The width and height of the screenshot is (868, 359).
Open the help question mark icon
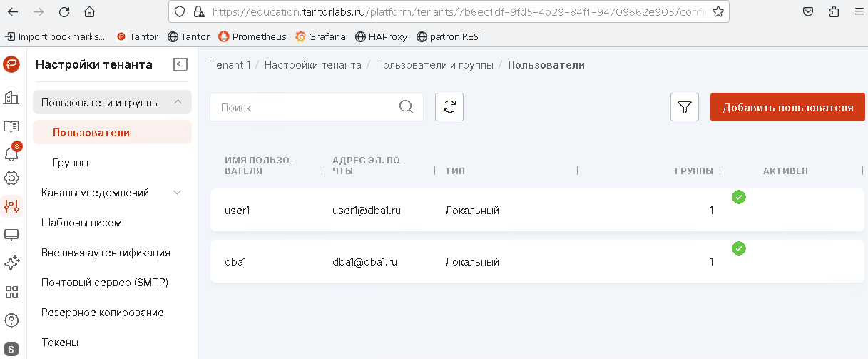11,320
